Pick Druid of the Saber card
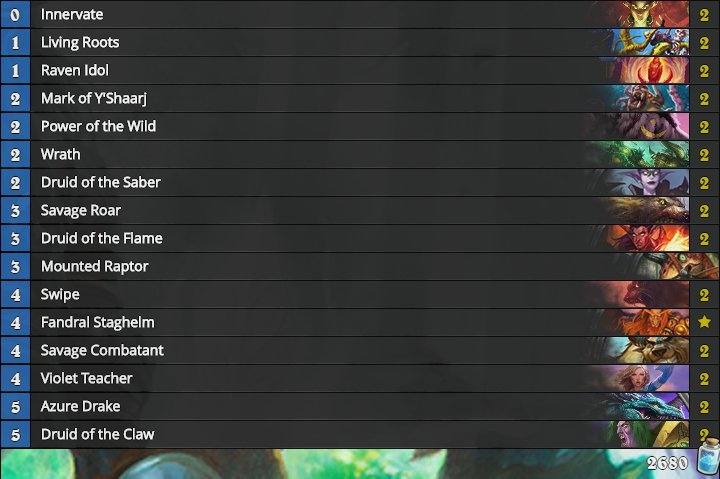Image resolution: width=720 pixels, height=479 pixels. [300, 182]
